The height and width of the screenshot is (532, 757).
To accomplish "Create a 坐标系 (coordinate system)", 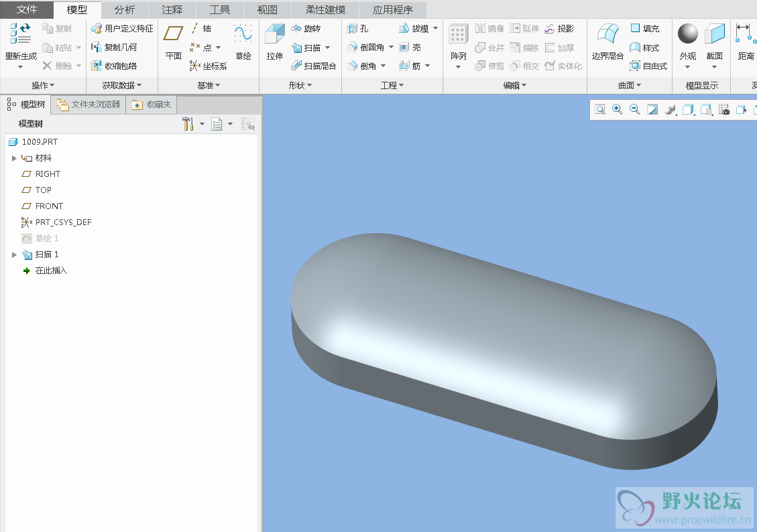I will (208, 66).
